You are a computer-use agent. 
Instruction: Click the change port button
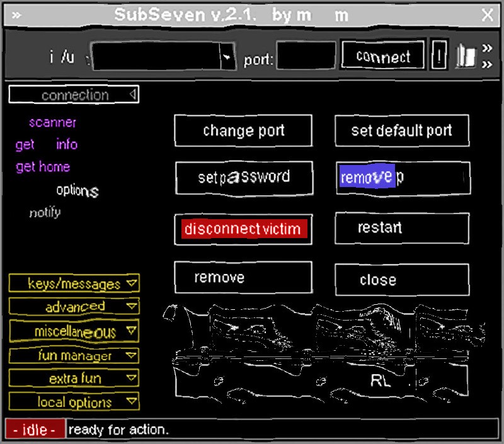tap(243, 130)
